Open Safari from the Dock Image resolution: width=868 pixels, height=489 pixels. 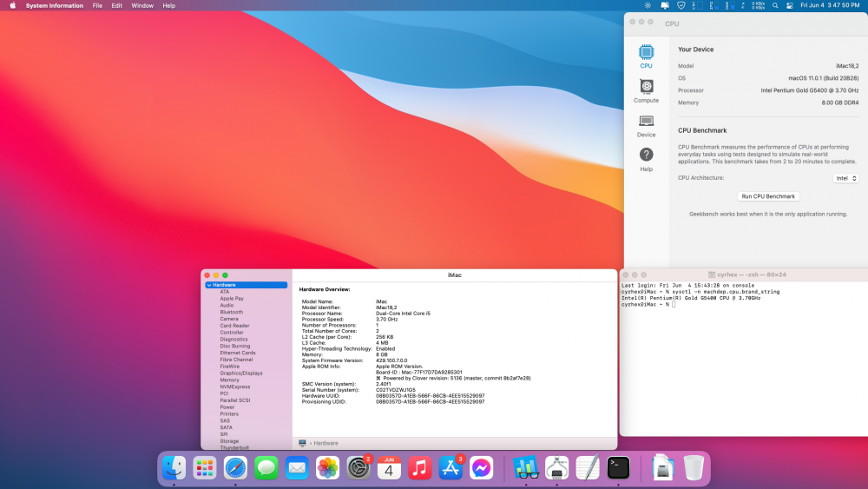(235, 468)
